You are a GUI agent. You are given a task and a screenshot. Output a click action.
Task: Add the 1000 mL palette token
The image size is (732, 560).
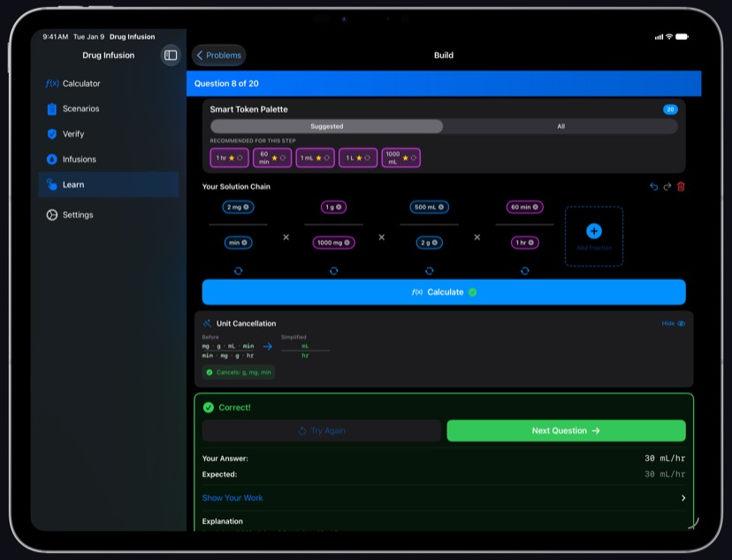click(x=401, y=157)
